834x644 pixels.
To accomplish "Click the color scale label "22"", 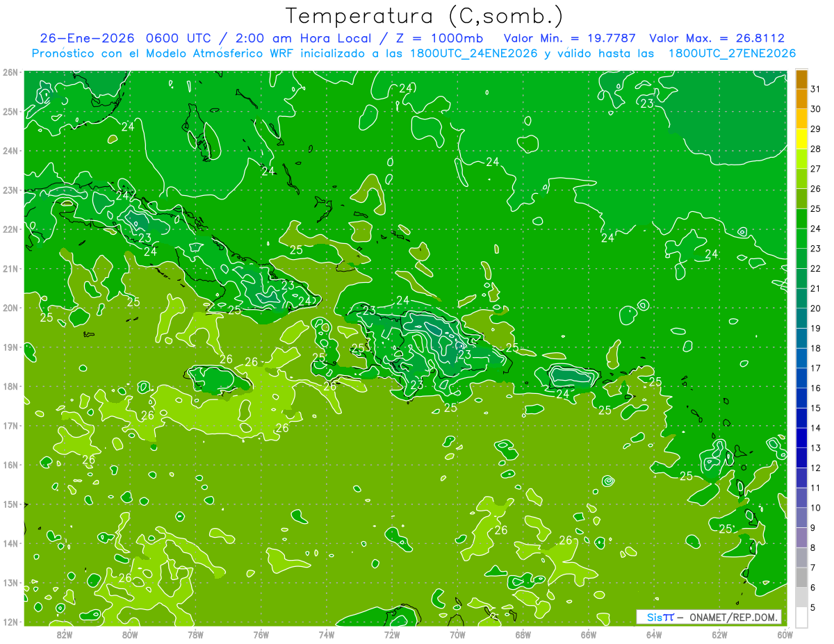I will coord(816,268).
